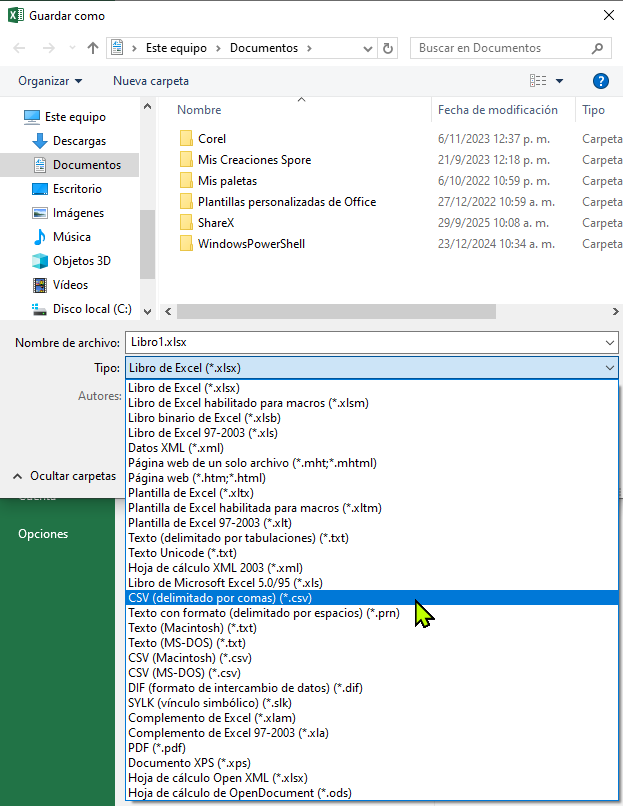623x806 pixels.
Task: Sort by Fecha de modificación column header
Action: (497, 110)
